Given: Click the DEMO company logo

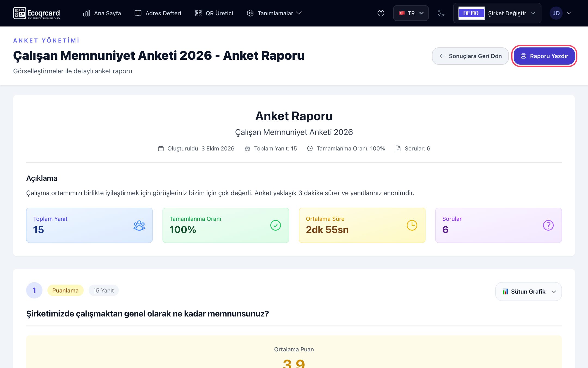Looking at the screenshot, I should coord(471,13).
